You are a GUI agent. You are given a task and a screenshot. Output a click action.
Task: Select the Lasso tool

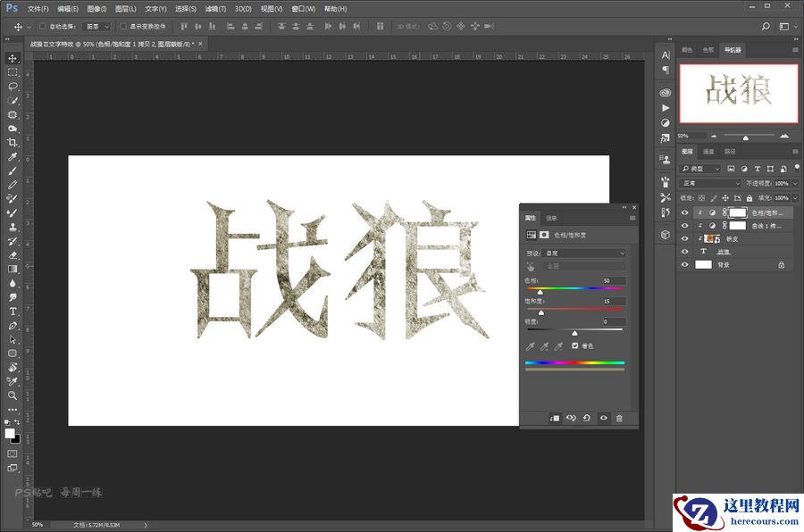coord(12,86)
